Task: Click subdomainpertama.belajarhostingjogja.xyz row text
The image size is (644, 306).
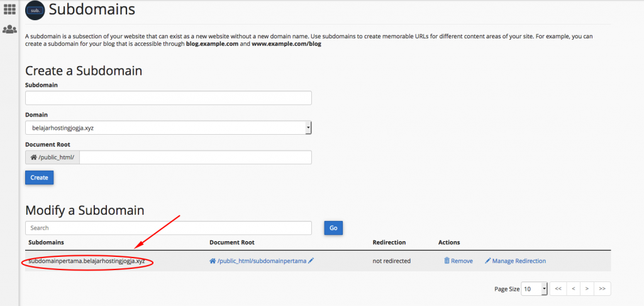Action: click(87, 261)
